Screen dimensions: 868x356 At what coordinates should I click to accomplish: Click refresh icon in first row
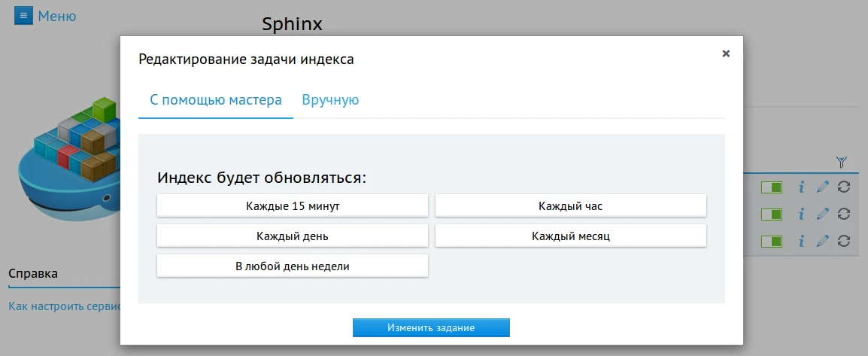coord(844,187)
